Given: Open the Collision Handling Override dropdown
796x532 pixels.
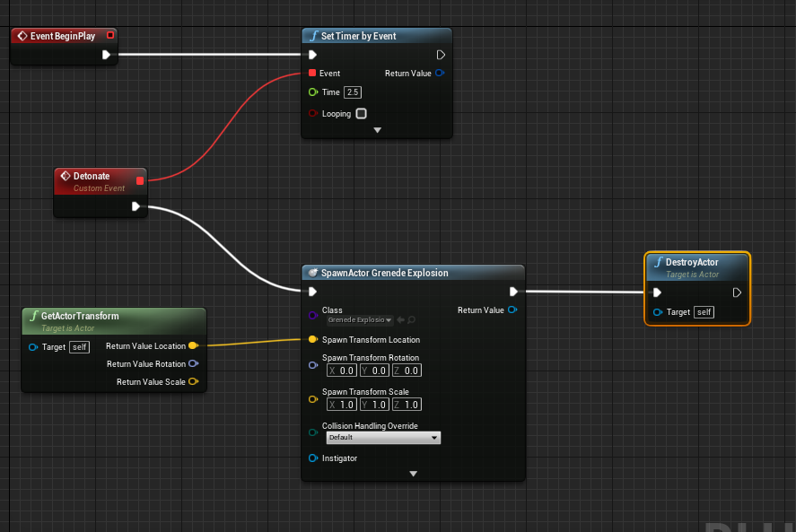Looking at the screenshot, I should (x=383, y=438).
